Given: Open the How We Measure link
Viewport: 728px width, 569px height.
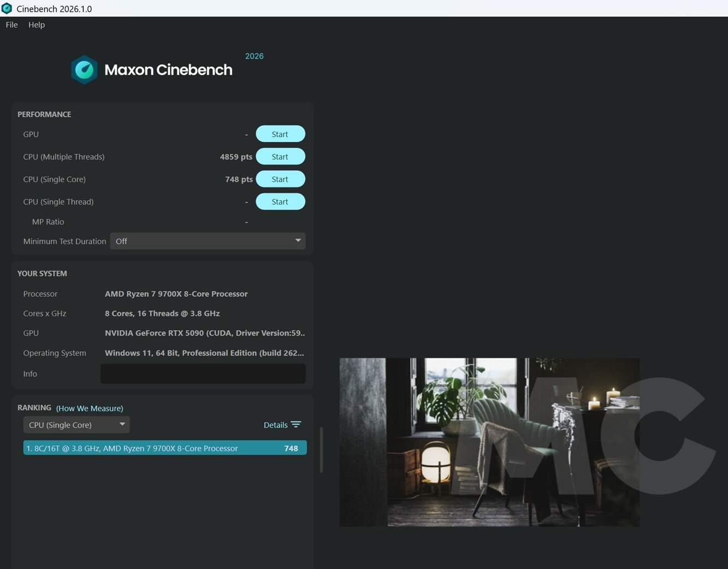Looking at the screenshot, I should tap(90, 408).
